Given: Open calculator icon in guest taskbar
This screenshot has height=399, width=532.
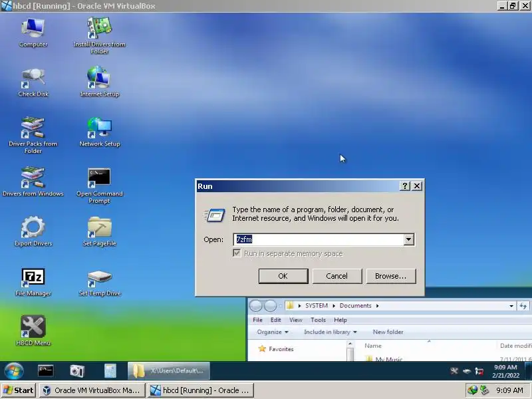Looking at the screenshot, I should (110, 370).
